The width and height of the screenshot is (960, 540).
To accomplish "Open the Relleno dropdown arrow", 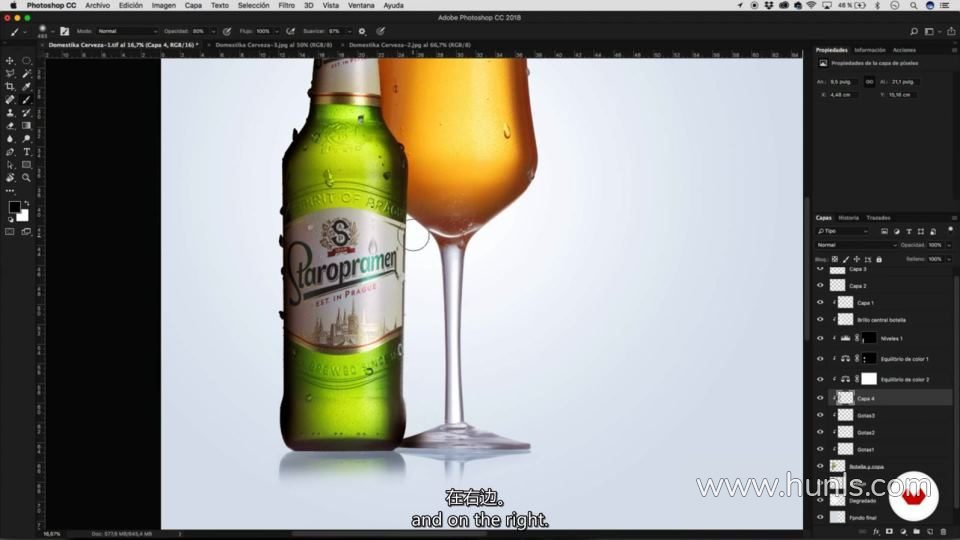I will coord(949,260).
